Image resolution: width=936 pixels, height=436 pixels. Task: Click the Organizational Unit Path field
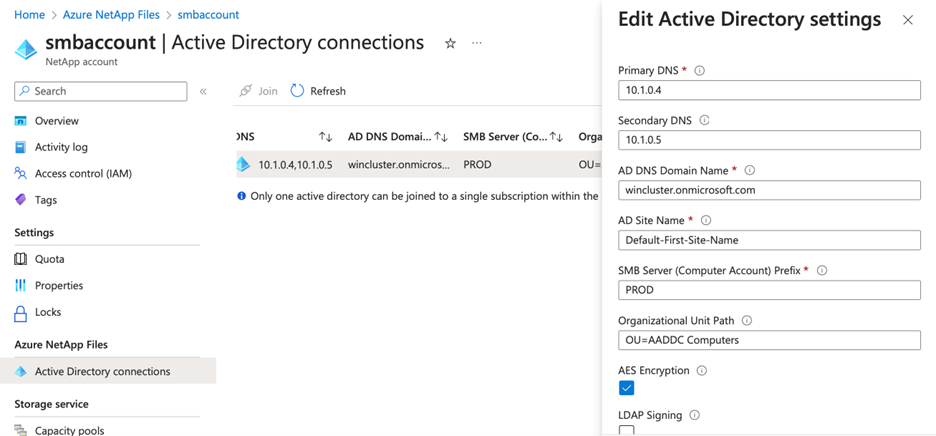click(769, 340)
